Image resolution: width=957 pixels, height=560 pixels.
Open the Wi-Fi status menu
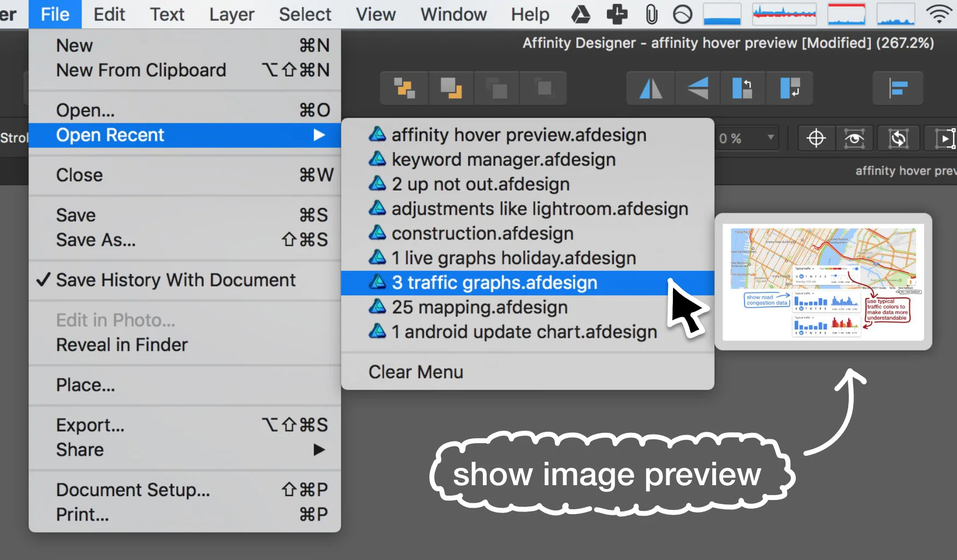(x=940, y=14)
